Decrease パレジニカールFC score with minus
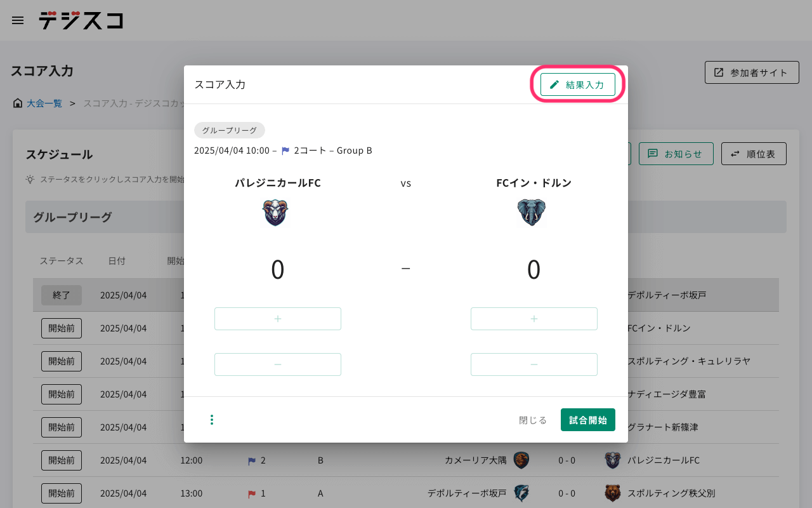Screen dimensions: 812x508 278,364
